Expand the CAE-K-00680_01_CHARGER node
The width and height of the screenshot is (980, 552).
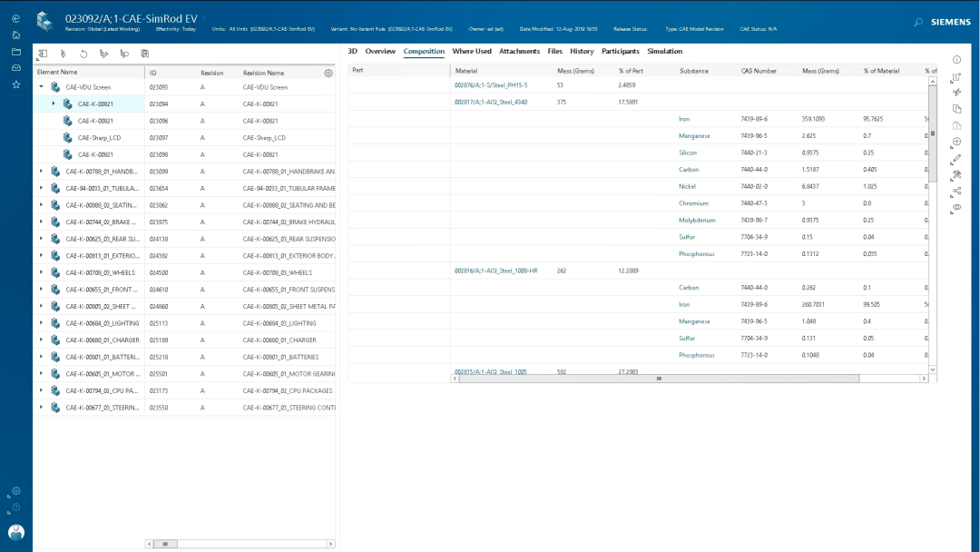[x=41, y=340]
